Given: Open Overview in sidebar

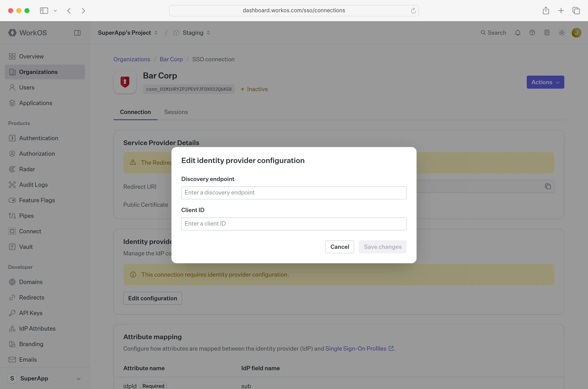Looking at the screenshot, I should (45, 56).
